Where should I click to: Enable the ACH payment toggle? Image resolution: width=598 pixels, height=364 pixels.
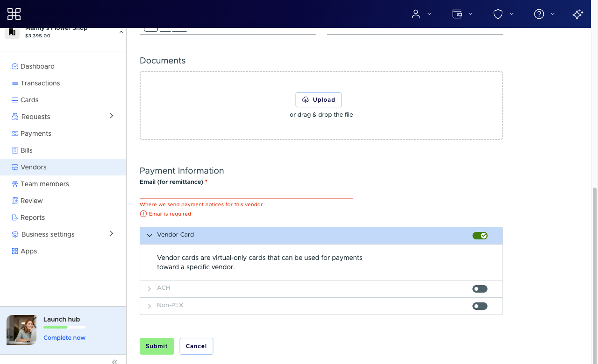click(x=480, y=289)
